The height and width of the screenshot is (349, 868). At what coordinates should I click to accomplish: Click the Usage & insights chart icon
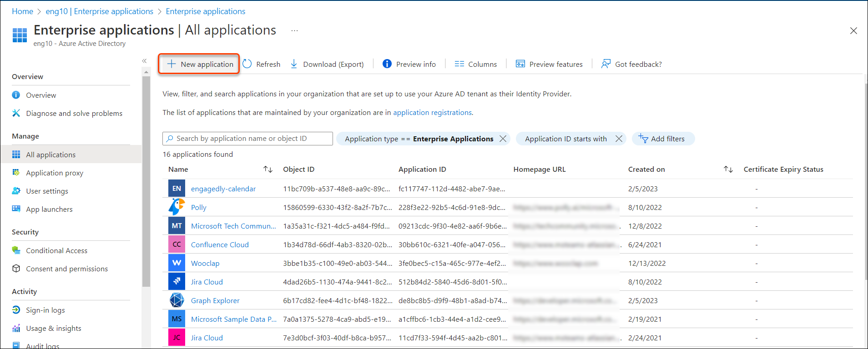pyautogui.click(x=16, y=328)
